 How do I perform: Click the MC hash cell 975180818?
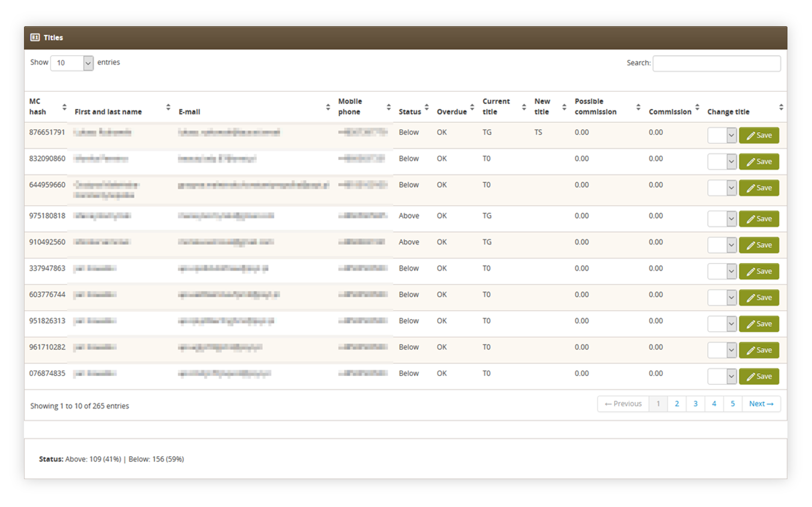[47, 216]
